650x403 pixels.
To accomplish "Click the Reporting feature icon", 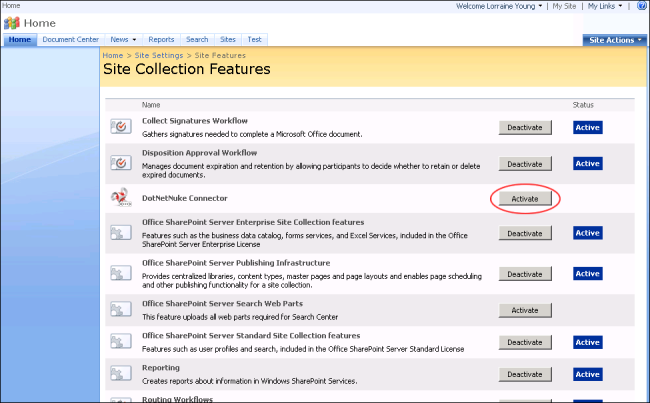I will 121,373.
